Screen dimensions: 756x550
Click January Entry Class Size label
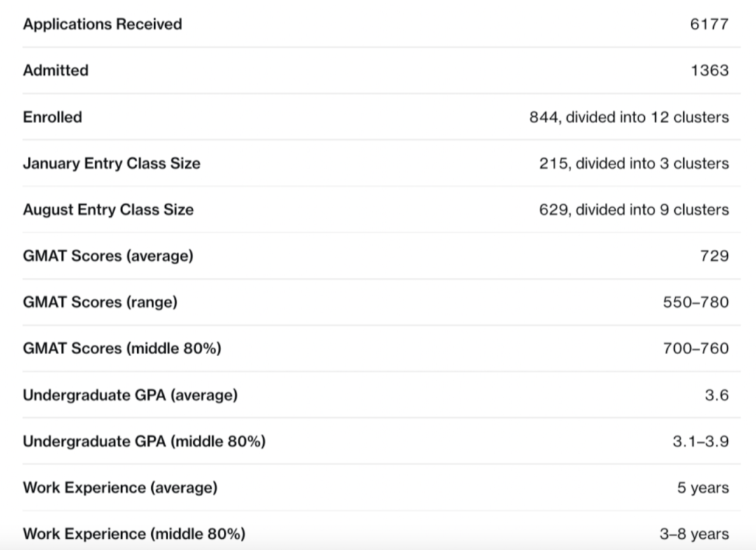coord(111,163)
